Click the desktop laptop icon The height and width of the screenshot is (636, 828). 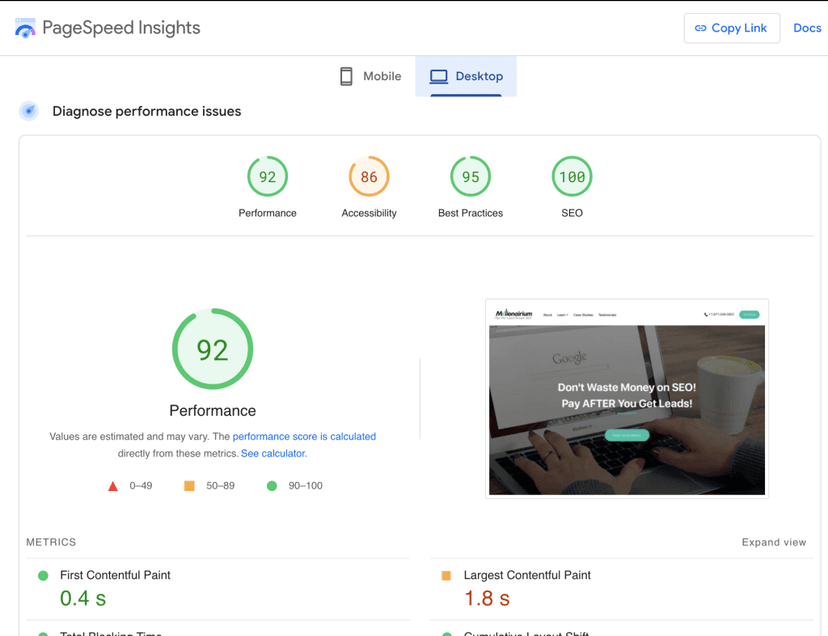(x=438, y=76)
